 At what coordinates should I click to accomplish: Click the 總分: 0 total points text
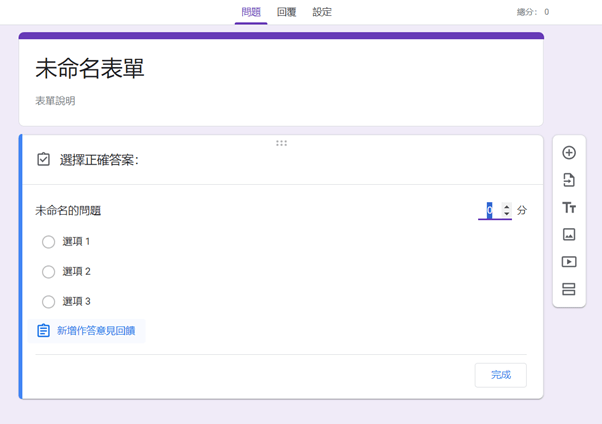pyautogui.click(x=533, y=12)
